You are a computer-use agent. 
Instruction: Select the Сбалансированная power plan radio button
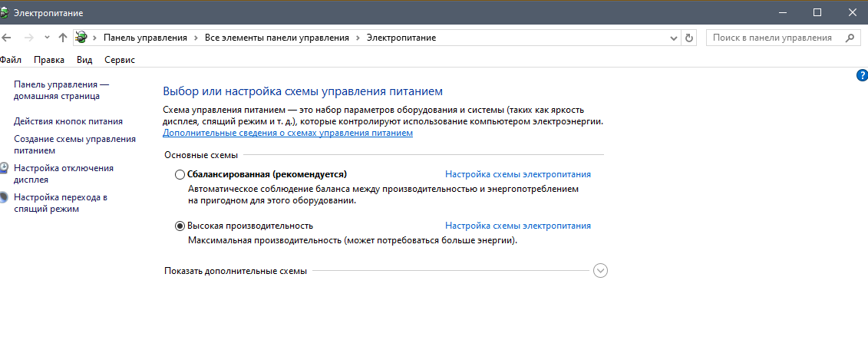[x=180, y=174]
